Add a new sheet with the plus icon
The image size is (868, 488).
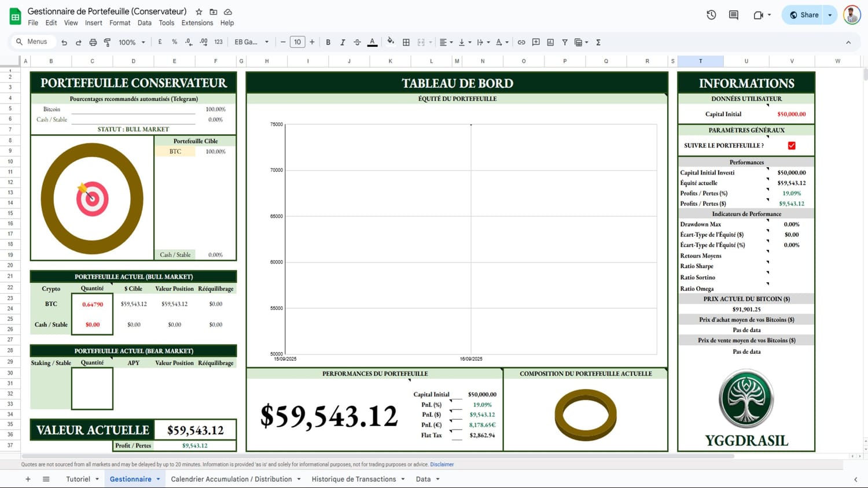coord(28,479)
